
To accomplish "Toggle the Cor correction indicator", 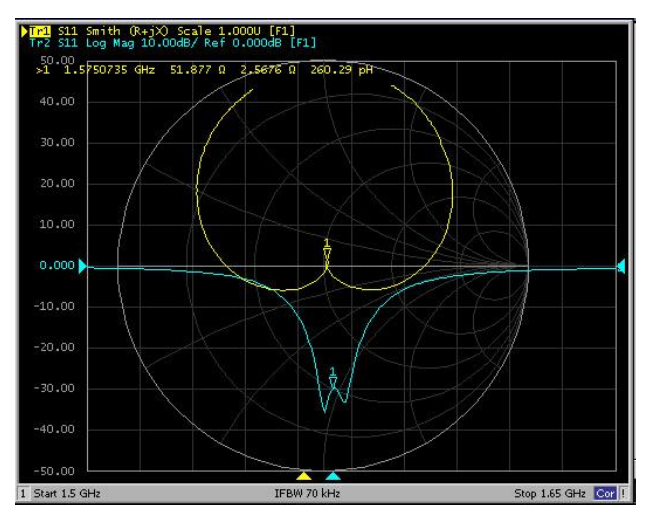I will coord(606,494).
